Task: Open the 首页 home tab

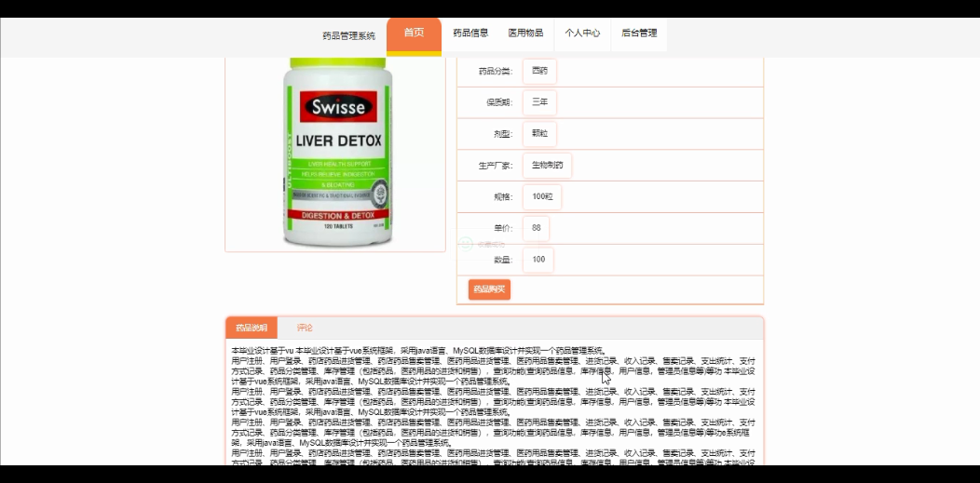Action: pyautogui.click(x=414, y=34)
